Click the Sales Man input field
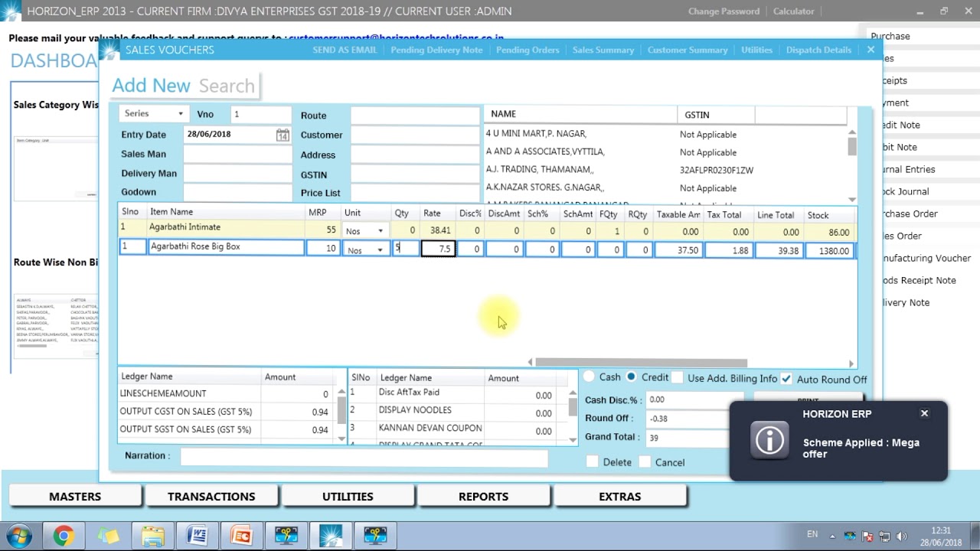 (237, 154)
